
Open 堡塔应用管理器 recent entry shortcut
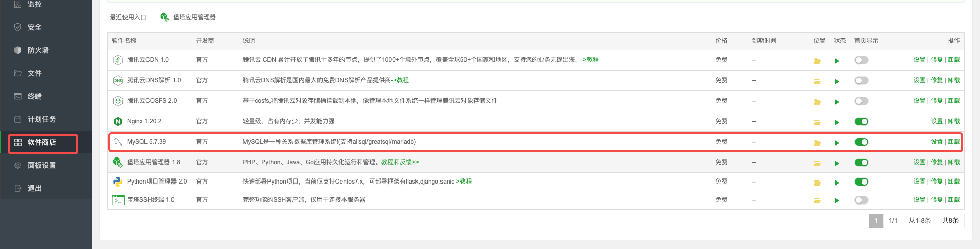pyautogui.click(x=188, y=17)
